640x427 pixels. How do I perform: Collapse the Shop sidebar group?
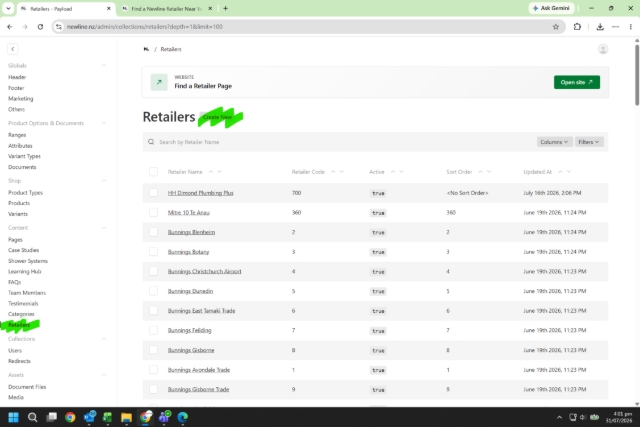click(x=104, y=180)
